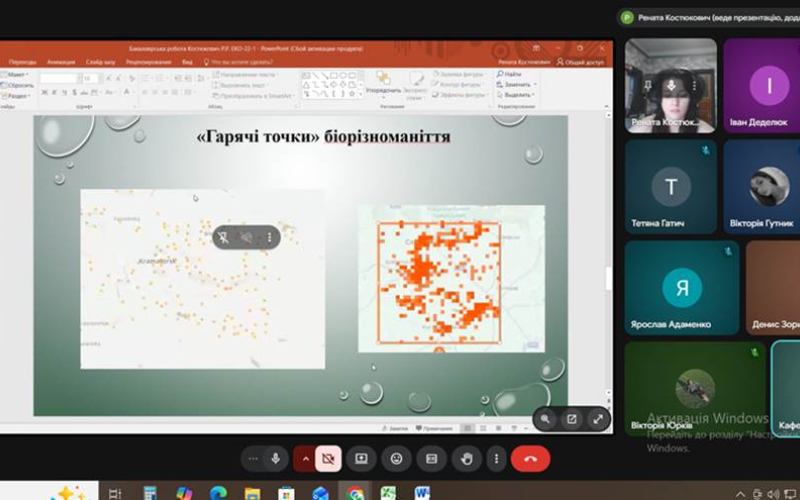The image size is (800, 500).
Task: Expand the shared presentation to fullscreen
Action: tap(598, 419)
